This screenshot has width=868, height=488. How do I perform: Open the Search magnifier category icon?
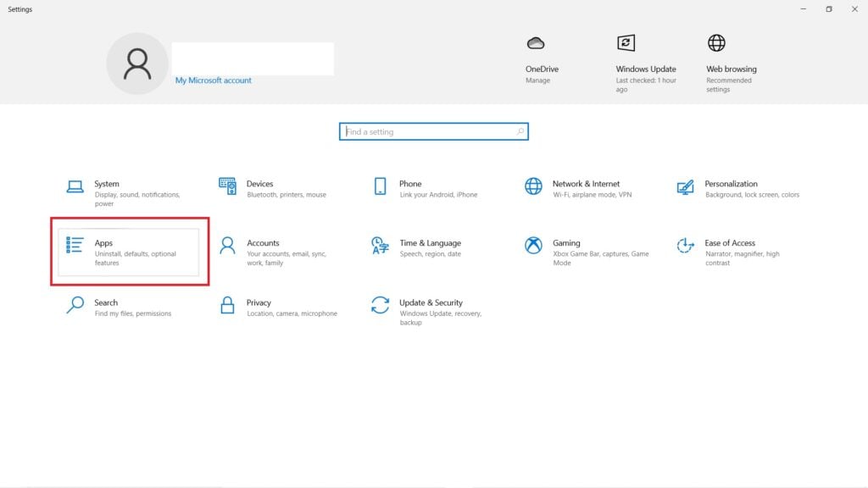[x=75, y=305]
